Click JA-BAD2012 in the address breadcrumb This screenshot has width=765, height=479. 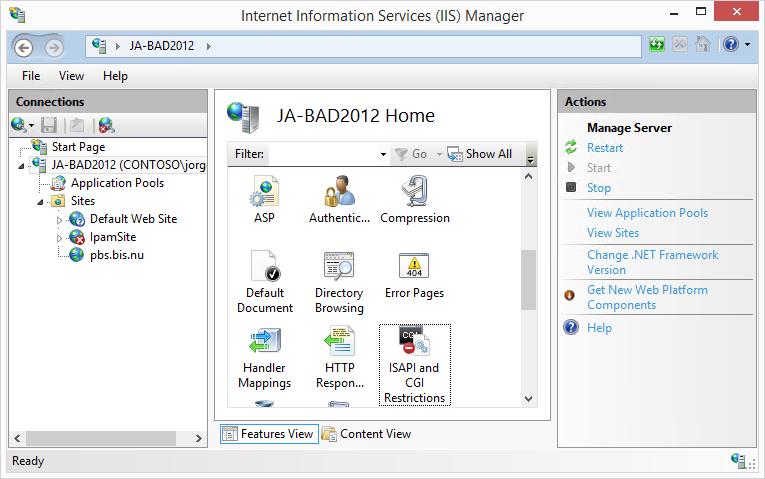click(161, 46)
